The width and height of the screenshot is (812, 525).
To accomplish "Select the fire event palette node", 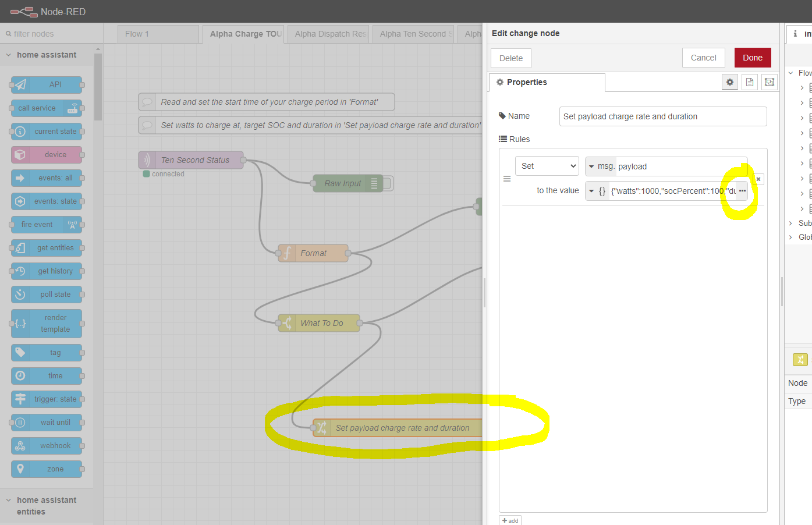I will coord(47,224).
